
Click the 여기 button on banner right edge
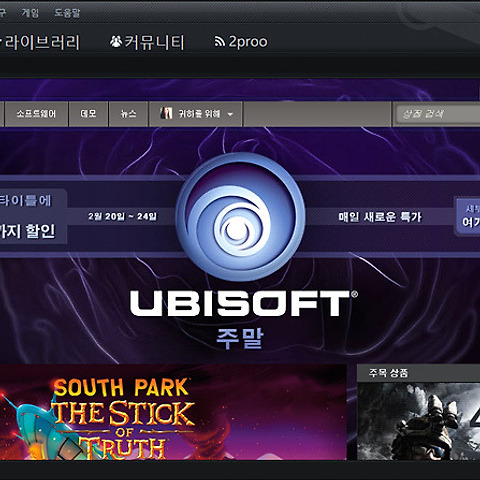[468, 216]
